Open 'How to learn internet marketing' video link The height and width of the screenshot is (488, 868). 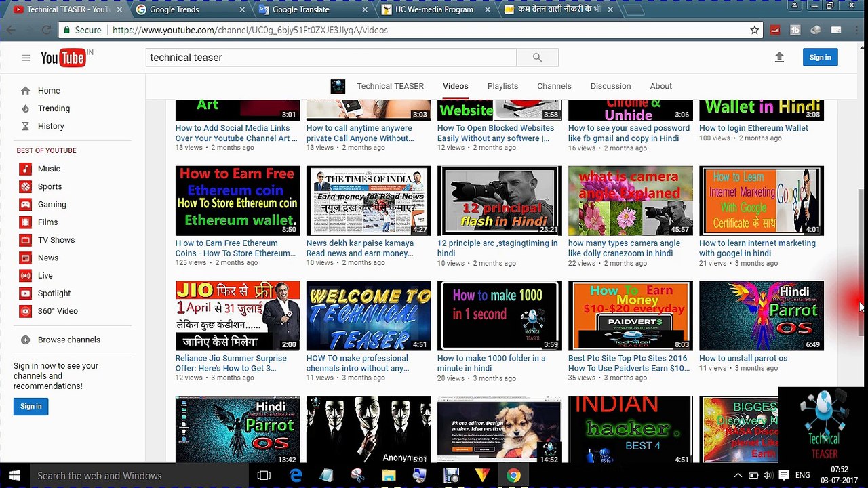(757, 248)
